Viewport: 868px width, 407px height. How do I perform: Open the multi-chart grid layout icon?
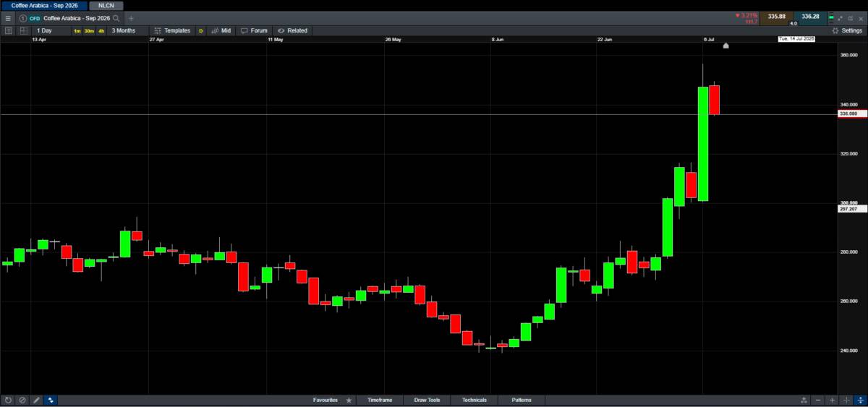(24, 30)
